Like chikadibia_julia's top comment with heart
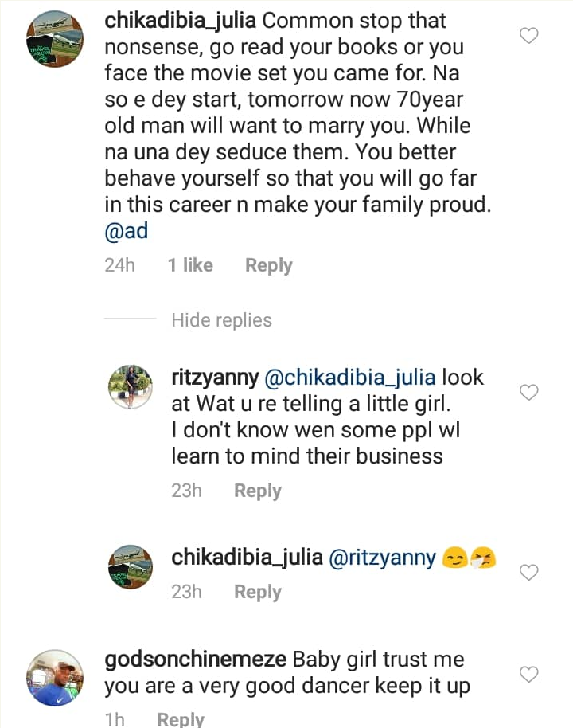The height and width of the screenshot is (728, 573). [529, 35]
